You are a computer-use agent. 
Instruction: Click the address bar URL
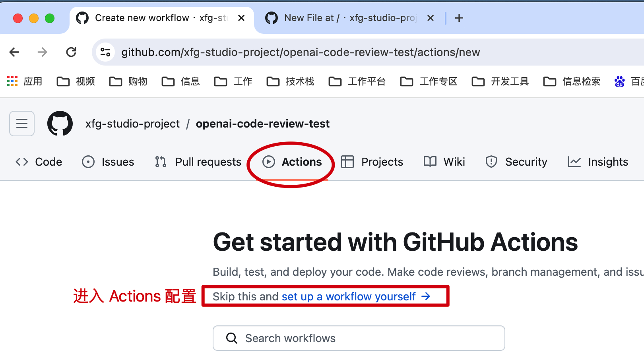click(301, 52)
